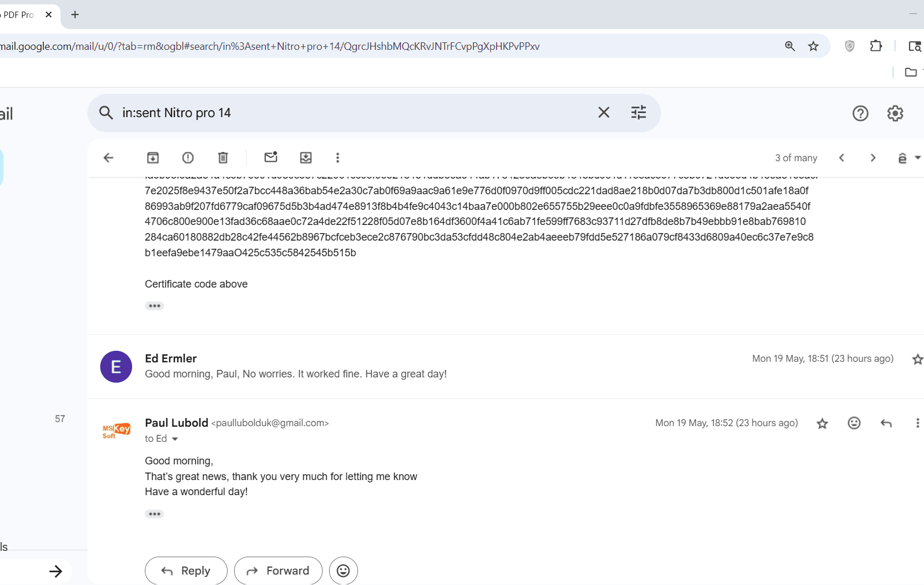This screenshot has height=585, width=924.
Task: Delete this email conversation
Action: pyautogui.click(x=223, y=158)
